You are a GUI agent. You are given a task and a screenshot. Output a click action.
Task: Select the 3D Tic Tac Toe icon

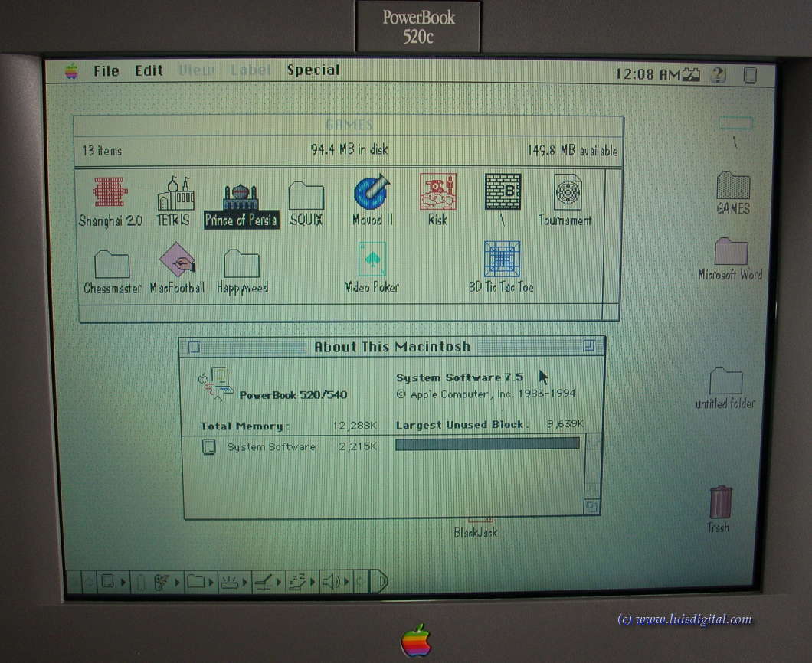click(502, 259)
